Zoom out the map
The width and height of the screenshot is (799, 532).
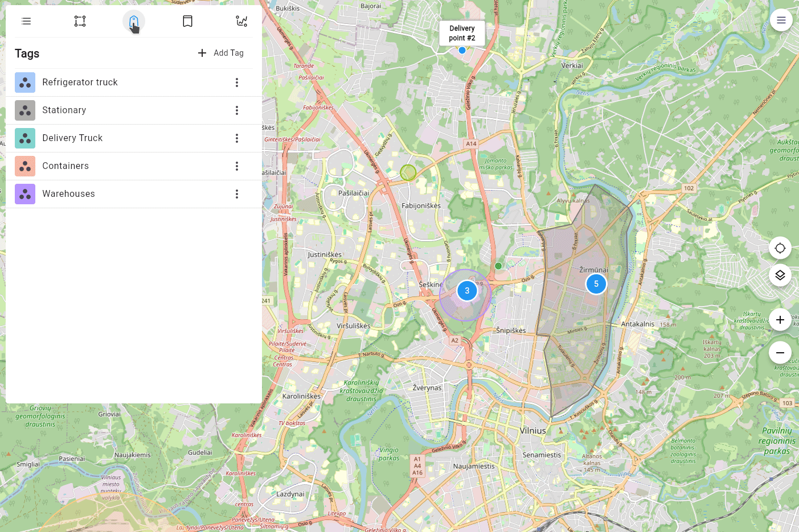780,353
